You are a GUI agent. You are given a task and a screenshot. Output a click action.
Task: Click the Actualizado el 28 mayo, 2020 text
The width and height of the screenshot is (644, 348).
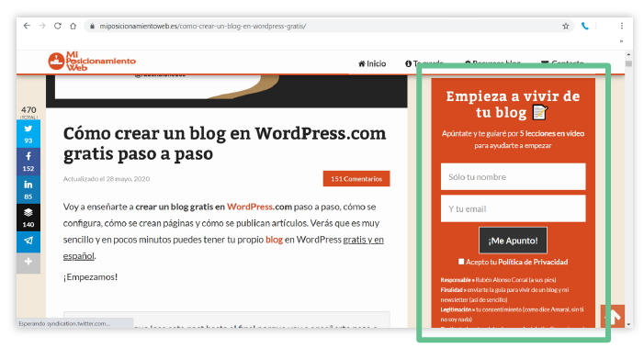(x=107, y=179)
